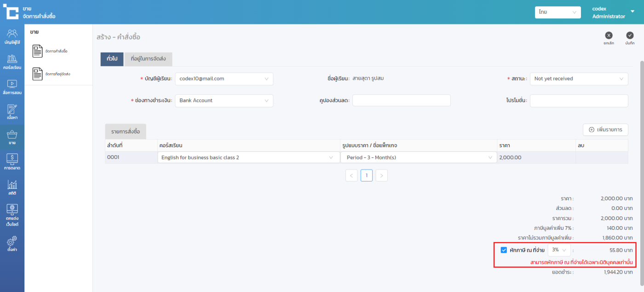Open the Settings gear sidebar icon
644x292 pixels.
[x=12, y=243]
